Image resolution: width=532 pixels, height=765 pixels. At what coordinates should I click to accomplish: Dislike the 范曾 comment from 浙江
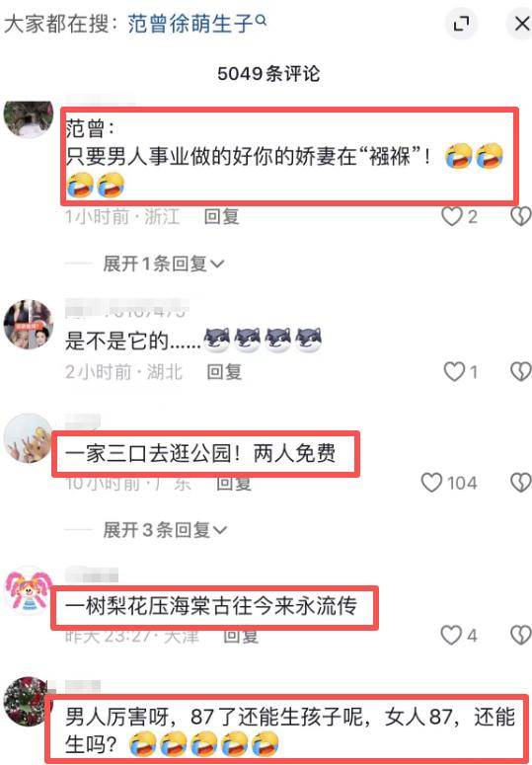[520, 216]
